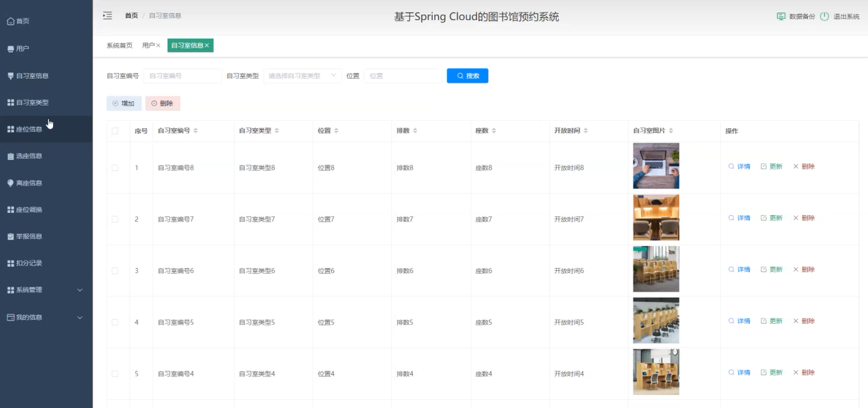
Task: Click 更新 edit icon for row 2
Action: coord(764,218)
